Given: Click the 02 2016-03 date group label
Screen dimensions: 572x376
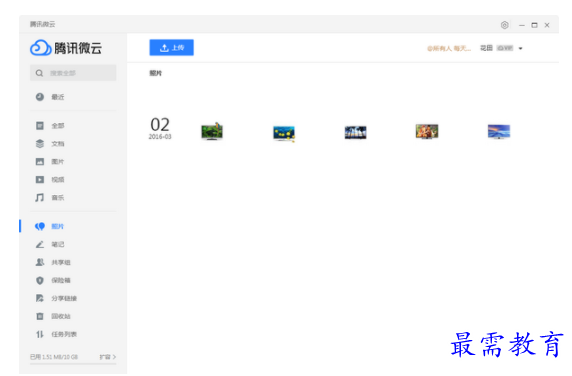Looking at the screenshot, I should point(160,128).
